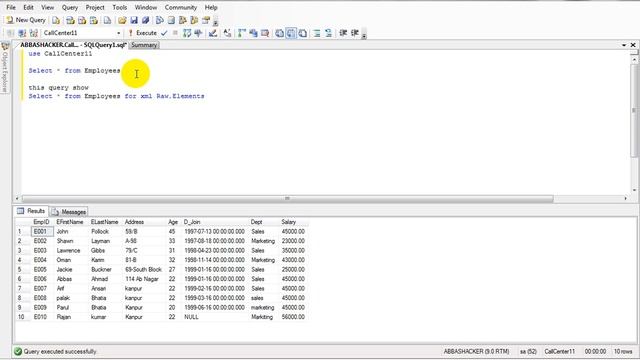
Task: Switch to the Messages tab
Action: pos(69,211)
